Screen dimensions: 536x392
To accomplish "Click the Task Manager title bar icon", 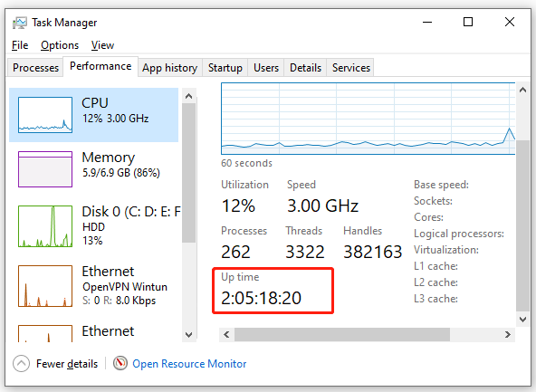I will tap(20, 23).
